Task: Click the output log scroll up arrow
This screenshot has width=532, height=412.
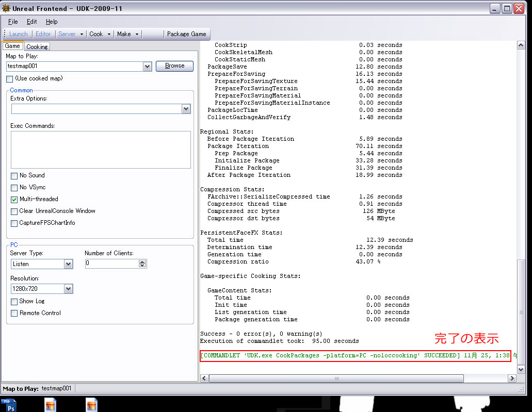Action: point(521,45)
